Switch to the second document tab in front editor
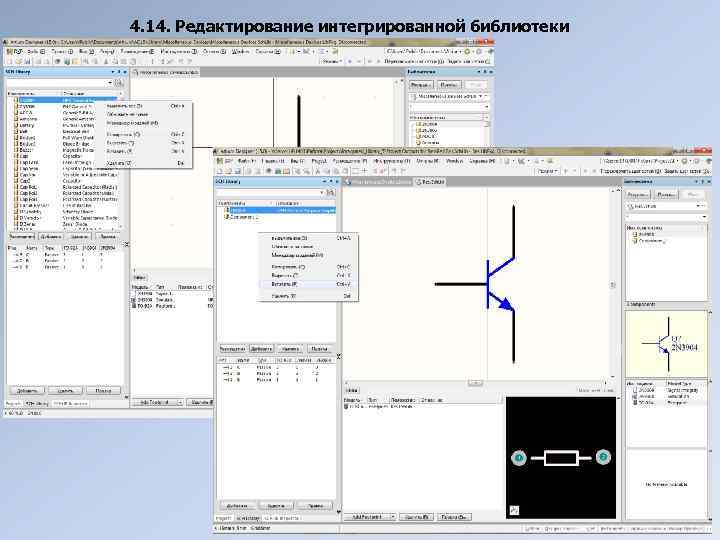Screen dimensions: 720x540 [430, 182]
